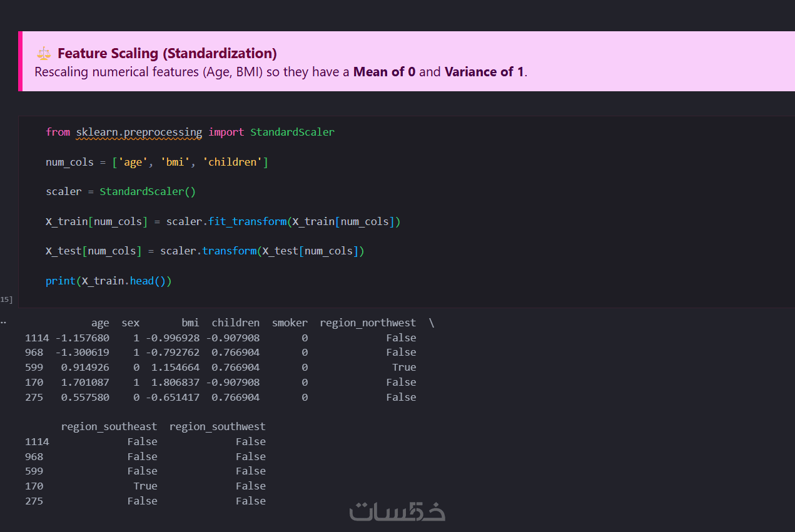This screenshot has width=795, height=532.
Task: Click the fit_transform method call
Action: click(247, 221)
